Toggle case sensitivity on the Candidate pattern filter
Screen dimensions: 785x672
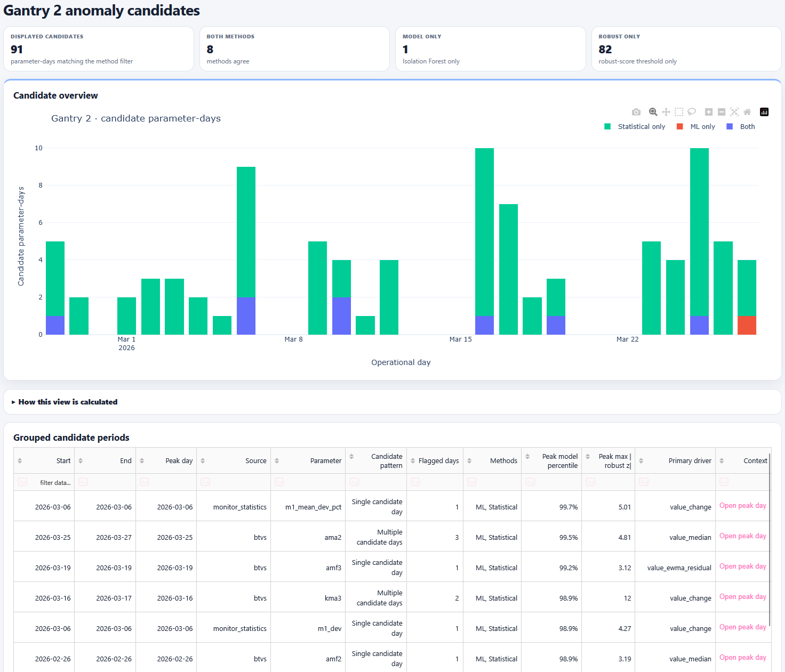[x=354, y=482]
